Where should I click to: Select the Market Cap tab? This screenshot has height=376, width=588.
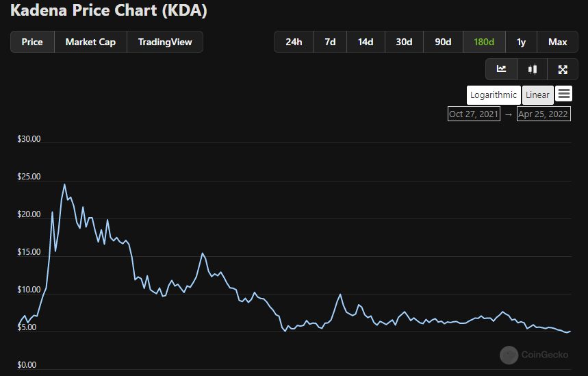click(x=91, y=42)
